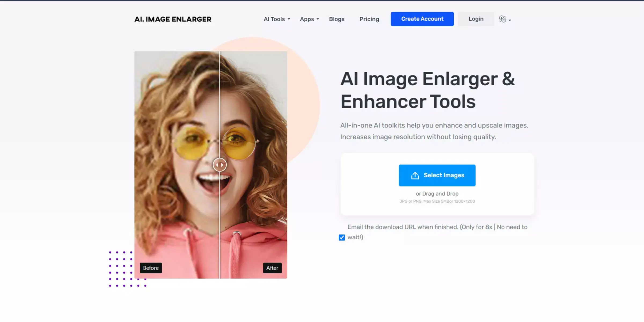Click the drag-and-drop upload zone icon
This screenshot has height=322, width=644.
click(x=415, y=175)
